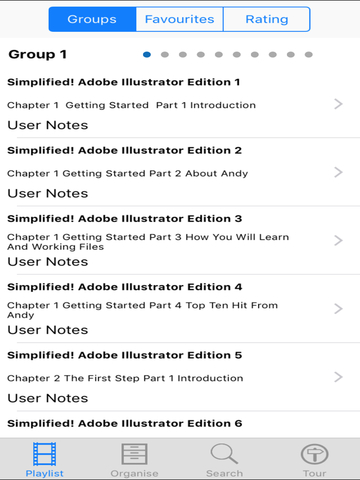Image resolution: width=360 pixels, height=480 pixels.
Task: Open chevron for Part 2 About Andy
Action: [x=338, y=173]
